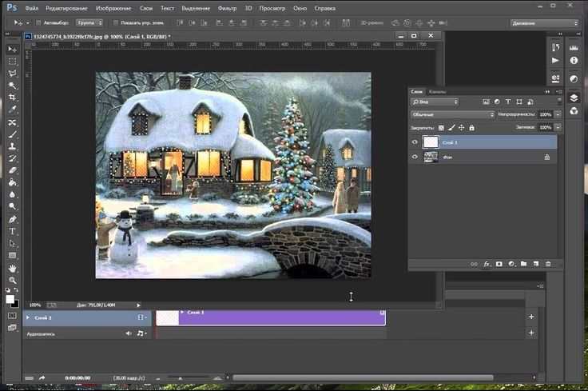588x391 pixels.
Task: Create a new group folder in Layers
Action: click(523, 264)
